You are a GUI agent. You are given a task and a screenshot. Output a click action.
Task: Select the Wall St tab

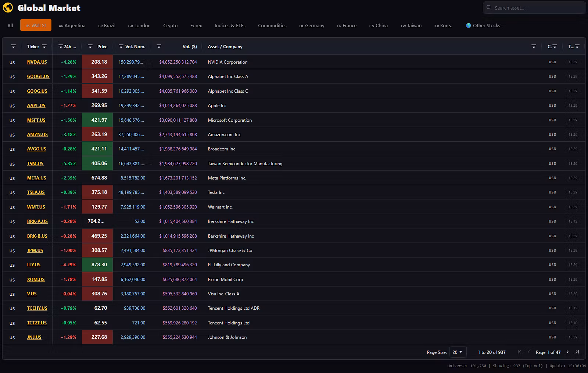click(x=36, y=25)
